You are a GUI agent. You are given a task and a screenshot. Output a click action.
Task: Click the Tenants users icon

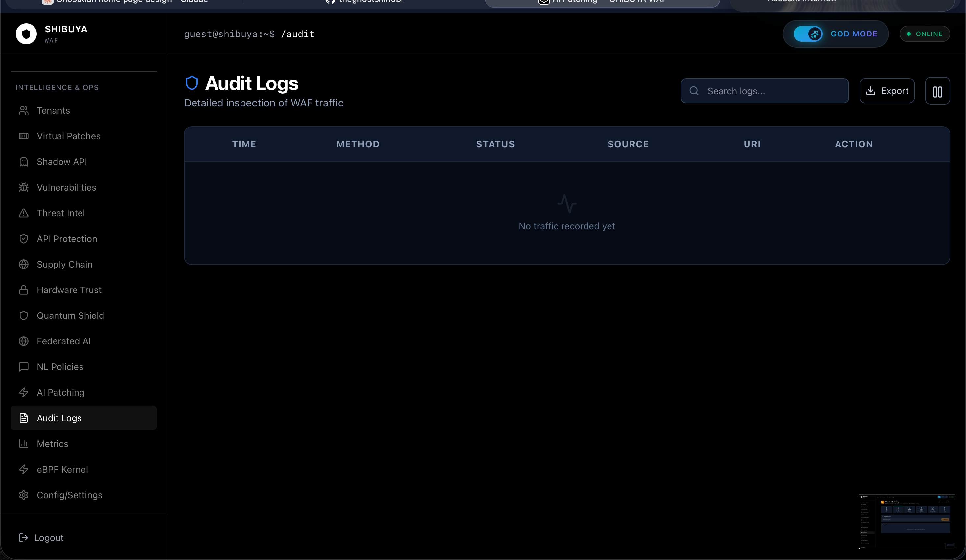coord(24,111)
